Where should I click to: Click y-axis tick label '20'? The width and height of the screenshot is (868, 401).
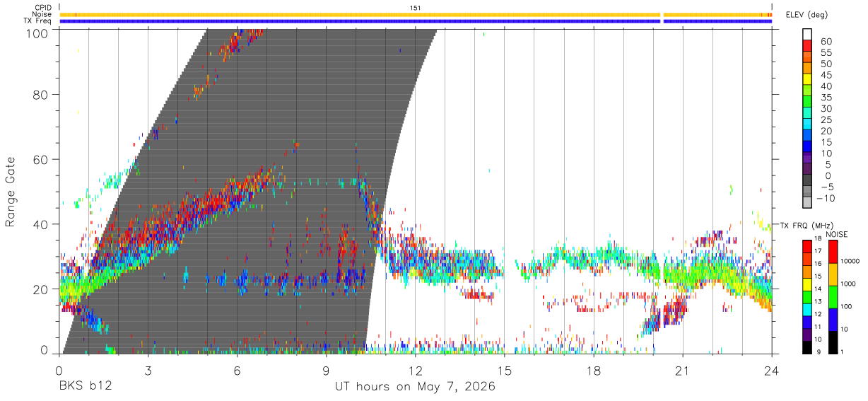point(42,289)
